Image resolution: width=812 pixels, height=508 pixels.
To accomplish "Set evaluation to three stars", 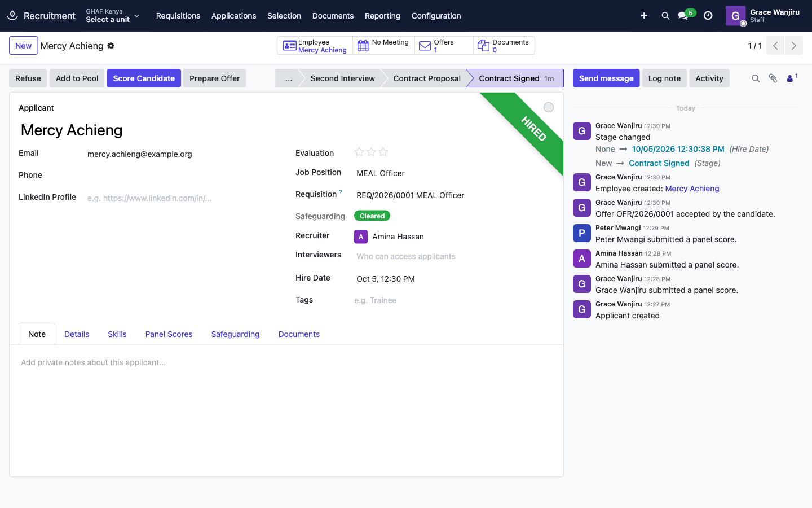I will [383, 152].
